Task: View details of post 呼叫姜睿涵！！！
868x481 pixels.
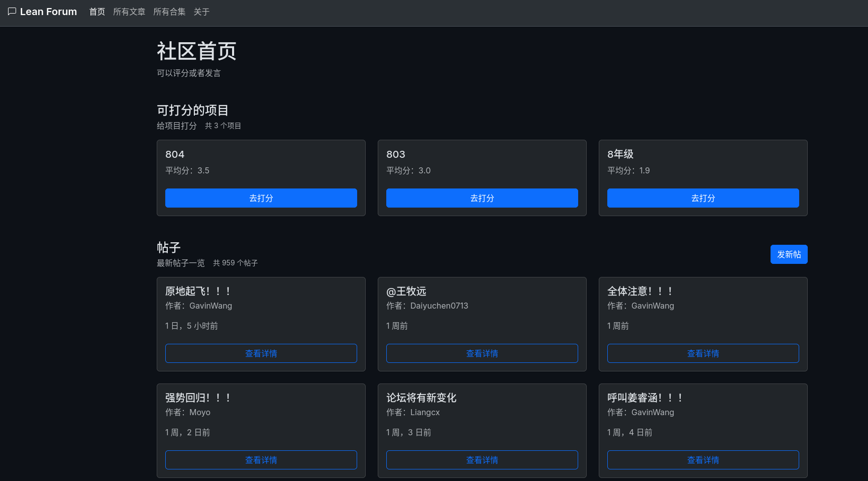Action: (703, 460)
